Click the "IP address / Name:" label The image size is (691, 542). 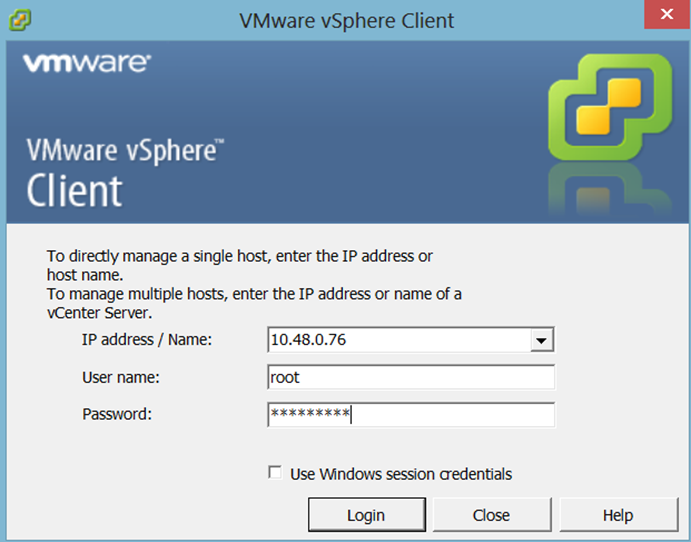147,340
